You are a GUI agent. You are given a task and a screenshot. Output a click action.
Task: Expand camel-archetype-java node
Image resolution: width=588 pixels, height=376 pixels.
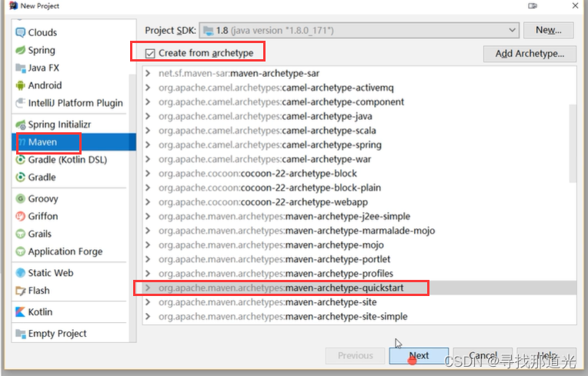click(x=148, y=116)
